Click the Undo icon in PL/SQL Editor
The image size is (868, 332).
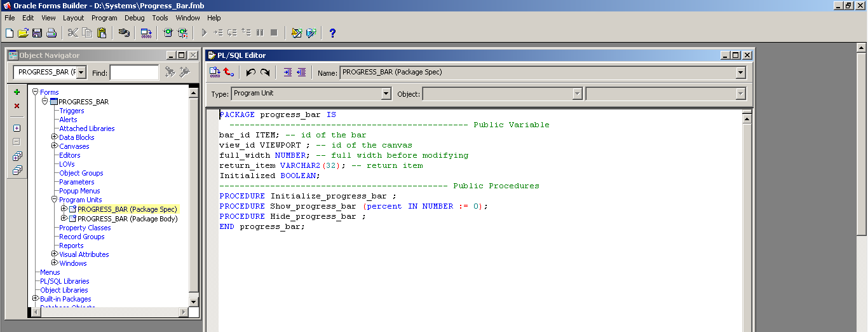(250, 73)
